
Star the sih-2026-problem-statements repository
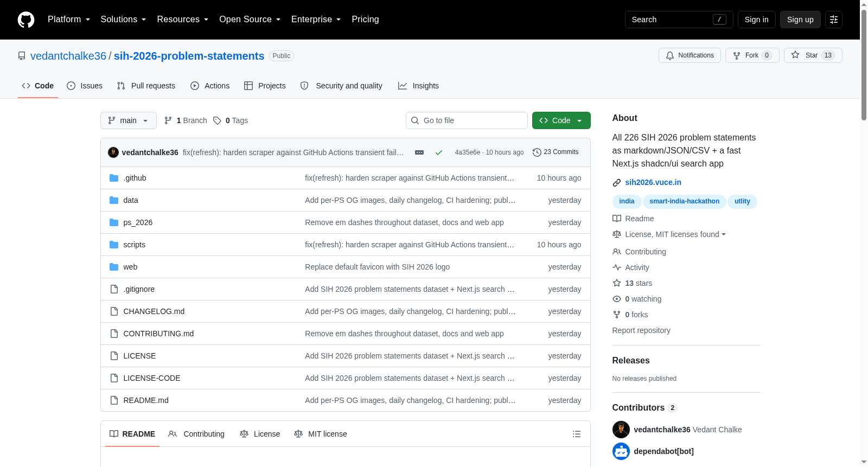[813, 55]
